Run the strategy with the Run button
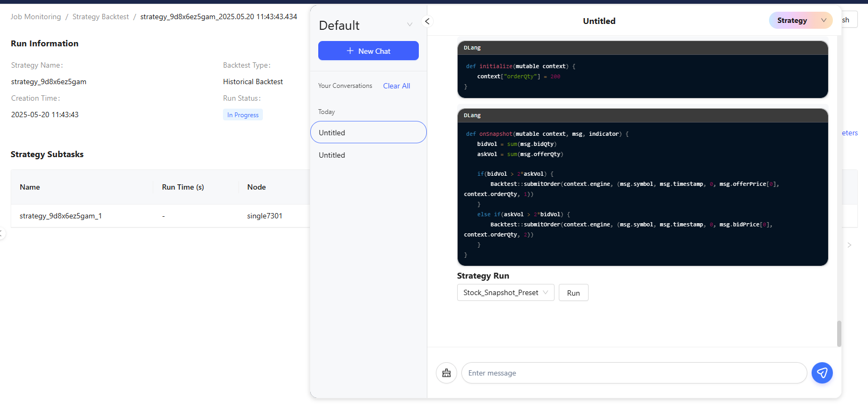 [573, 292]
